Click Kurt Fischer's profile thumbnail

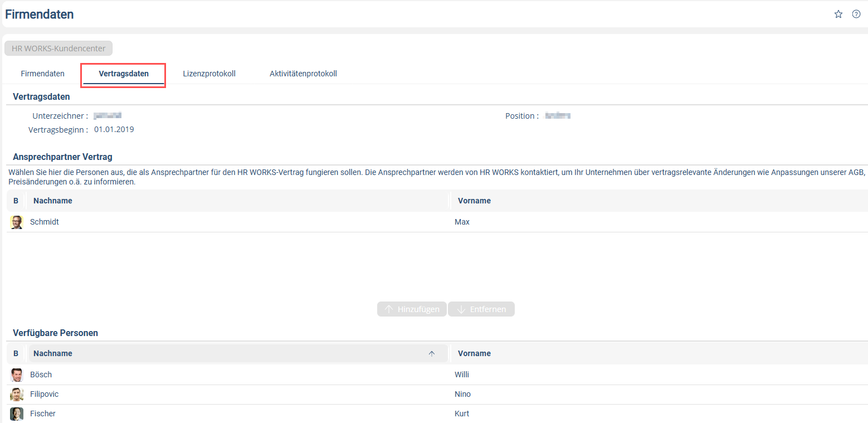tap(16, 414)
